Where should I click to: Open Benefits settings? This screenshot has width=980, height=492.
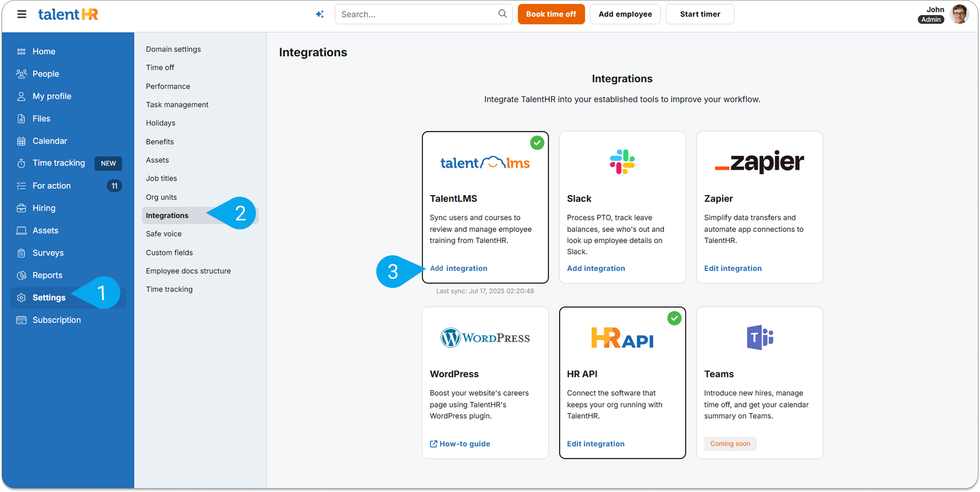coord(160,141)
